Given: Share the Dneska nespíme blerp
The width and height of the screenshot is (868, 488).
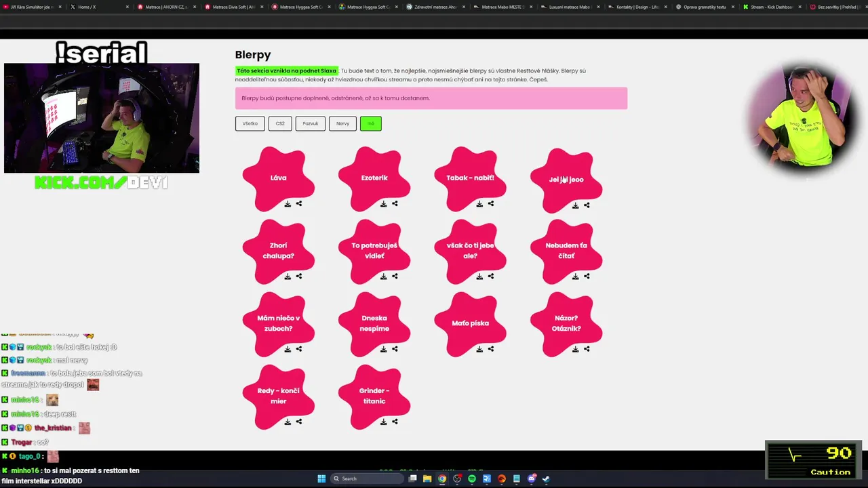Looking at the screenshot, I should 395,349.
